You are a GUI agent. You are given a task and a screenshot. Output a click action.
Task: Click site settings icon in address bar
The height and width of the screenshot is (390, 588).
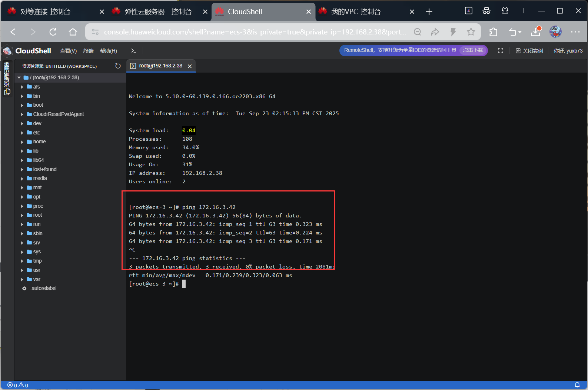(x=95, y=32)
